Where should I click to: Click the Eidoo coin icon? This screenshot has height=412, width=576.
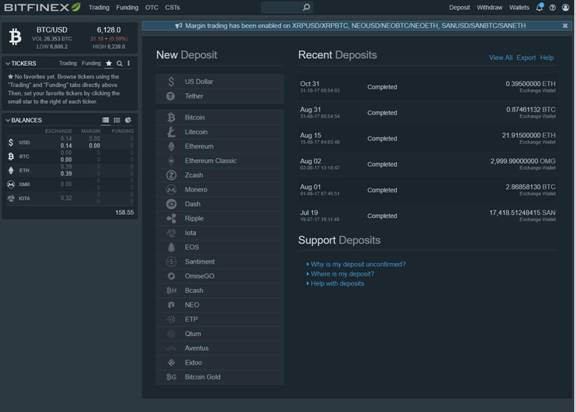(171, 362)
